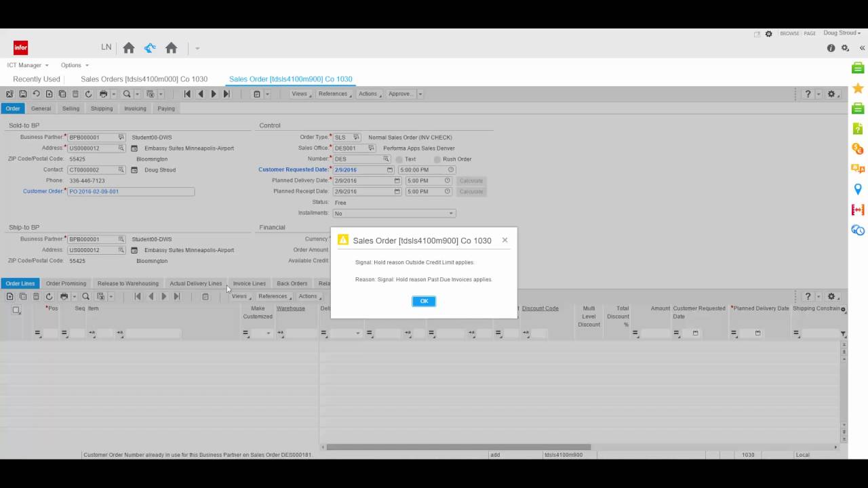
Task: Go to the next sales order record
Action: click(214, 94)
